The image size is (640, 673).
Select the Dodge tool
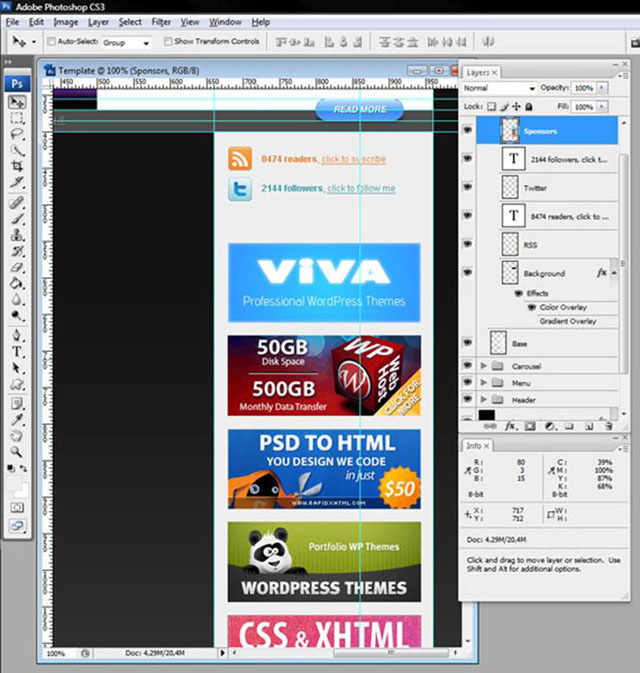point(17,315)
